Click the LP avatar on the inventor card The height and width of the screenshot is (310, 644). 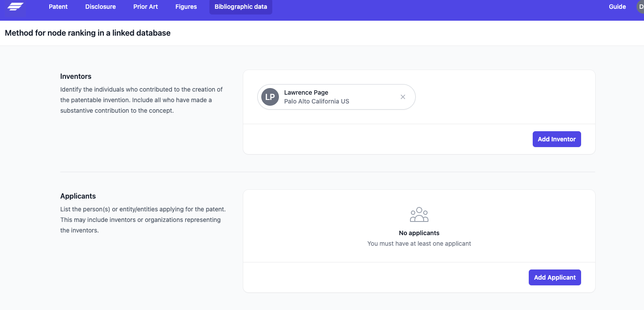click(270, 96)
